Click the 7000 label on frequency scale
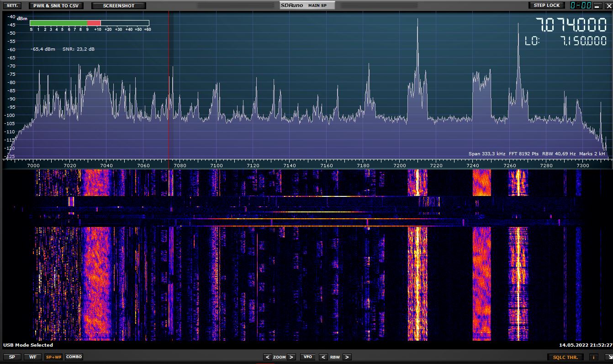613x364 pixels. tap(33, 165)
